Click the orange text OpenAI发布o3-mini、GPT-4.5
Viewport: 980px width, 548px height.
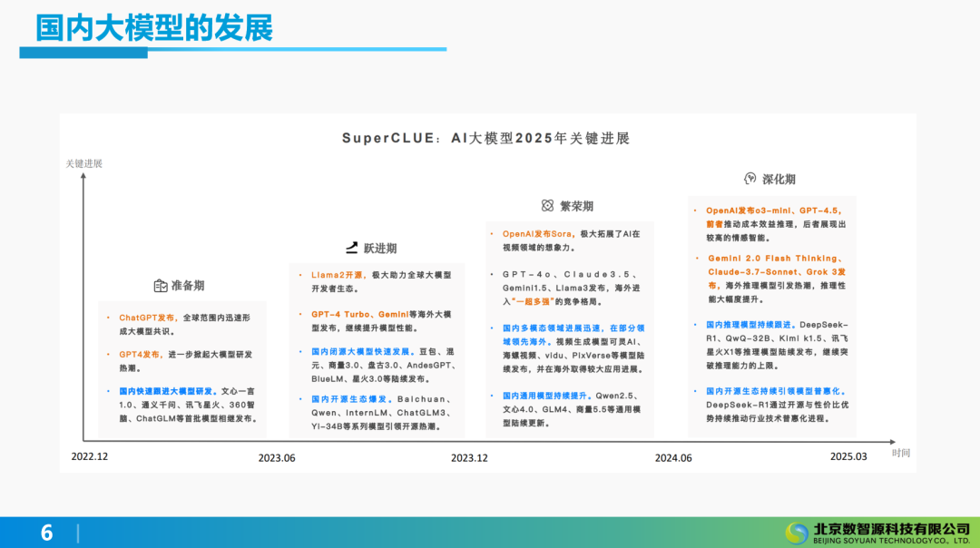tap(773, 211)
